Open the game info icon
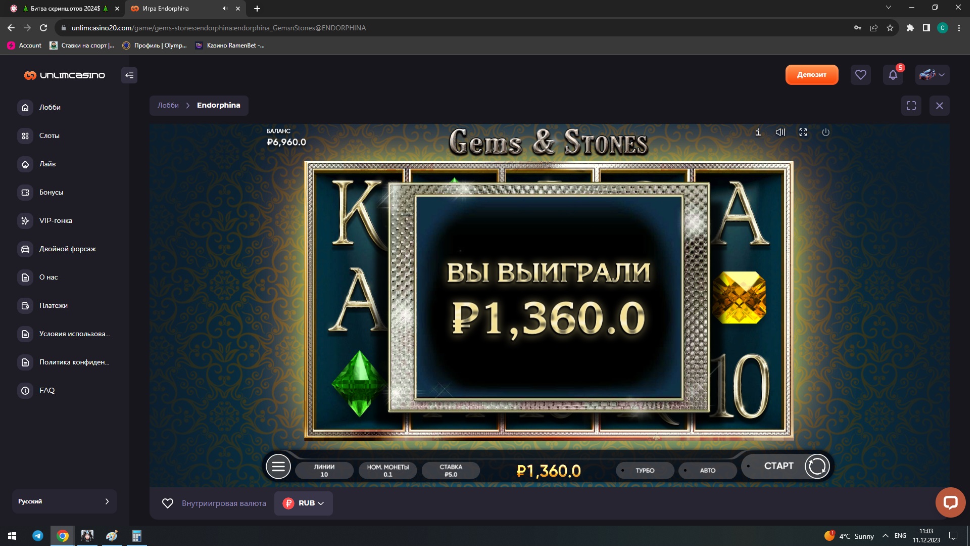Viewport: 980px width, 555px height. [758, 132]
